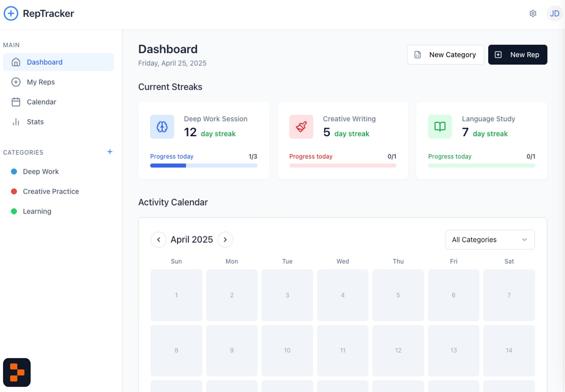The width and height of the screenshot is (565, 392).
Task: Select April 7 in the activity calendar
Action: pos(509,295)
